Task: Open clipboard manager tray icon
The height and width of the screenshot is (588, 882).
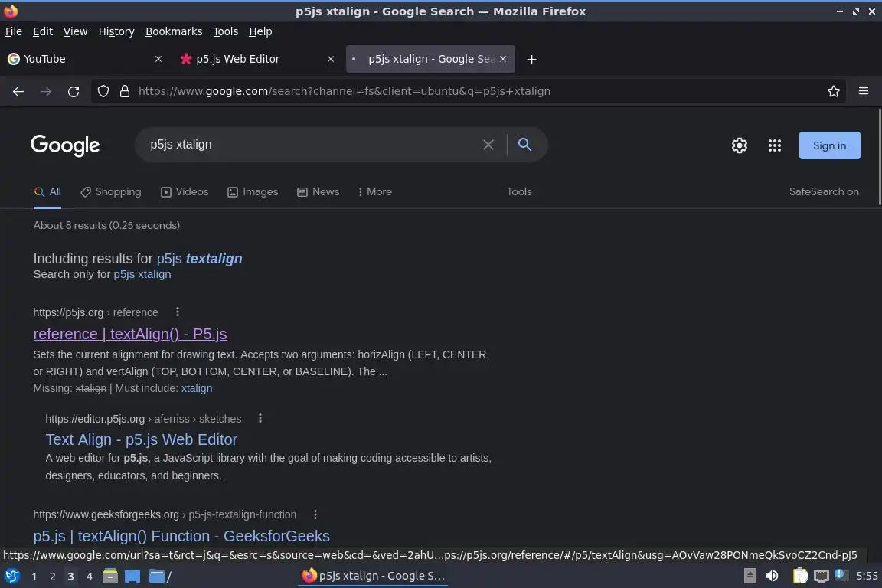Action: pyautogui.click(x=800, y=577)
